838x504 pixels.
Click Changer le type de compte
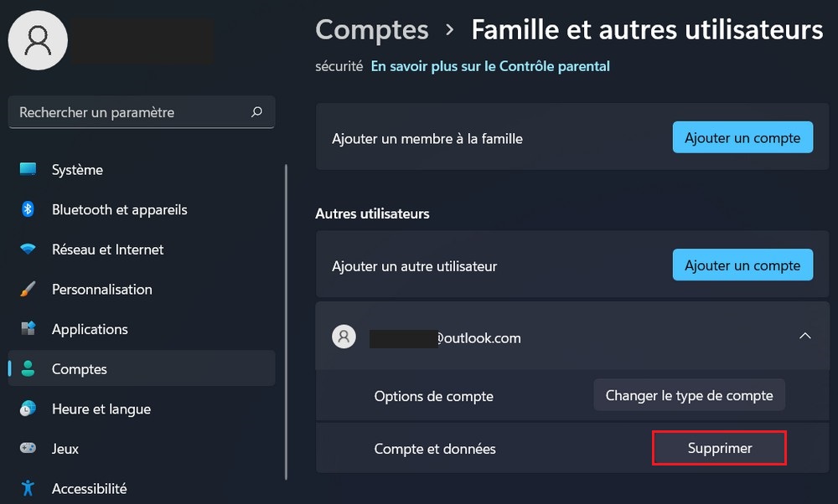click(x=689, y=395)
